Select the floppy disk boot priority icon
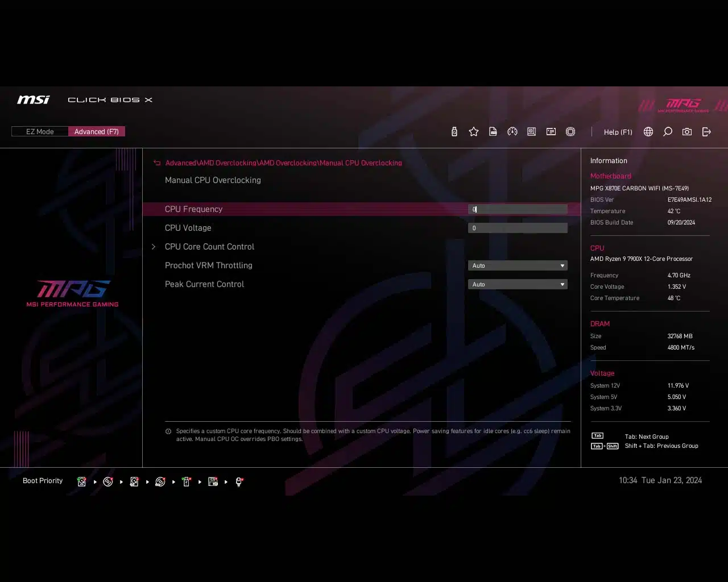The height and width of the screenshot is (582, 728). 213,482
